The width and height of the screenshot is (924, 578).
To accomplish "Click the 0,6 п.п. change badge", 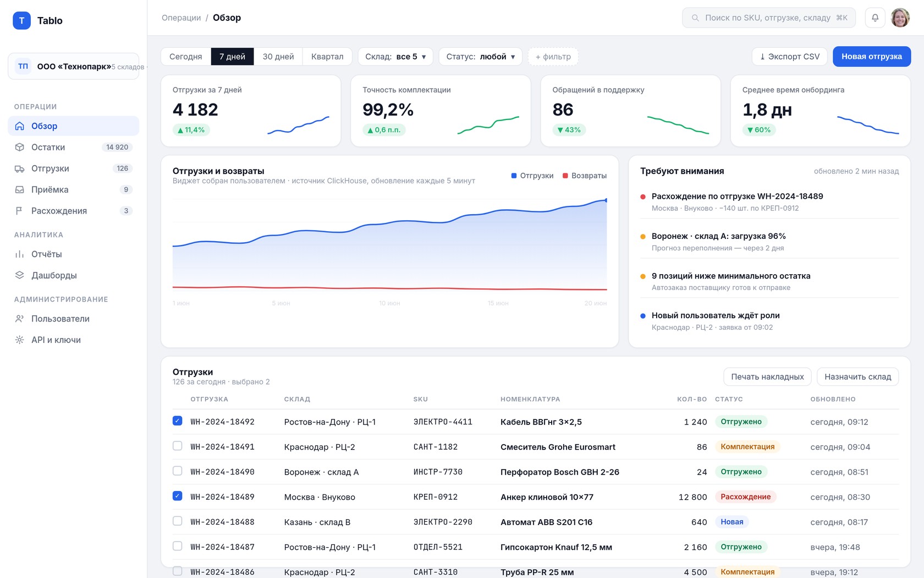I will pyautogui.click(x=384, y=130).
